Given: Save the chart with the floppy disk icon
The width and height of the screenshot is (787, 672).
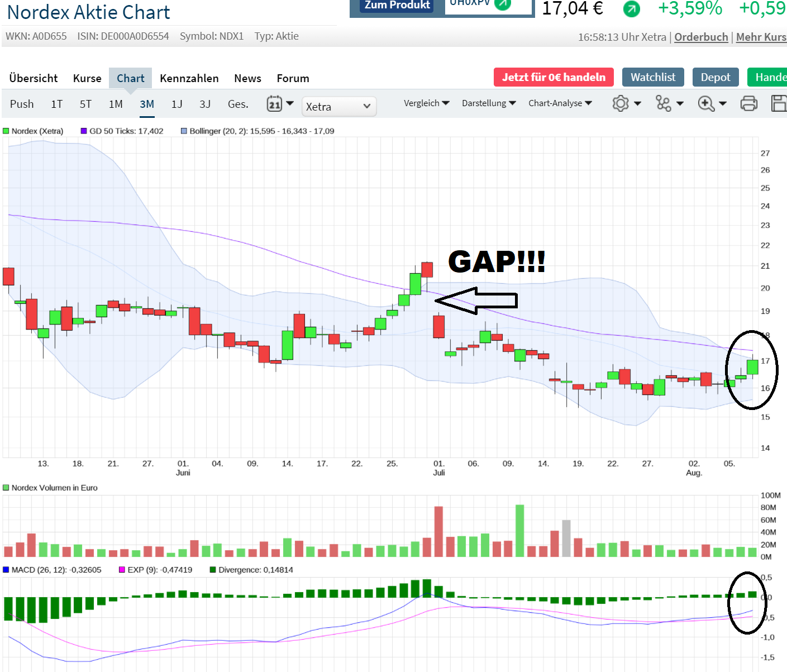Looking at the screenshot, I should click(779, 103).
